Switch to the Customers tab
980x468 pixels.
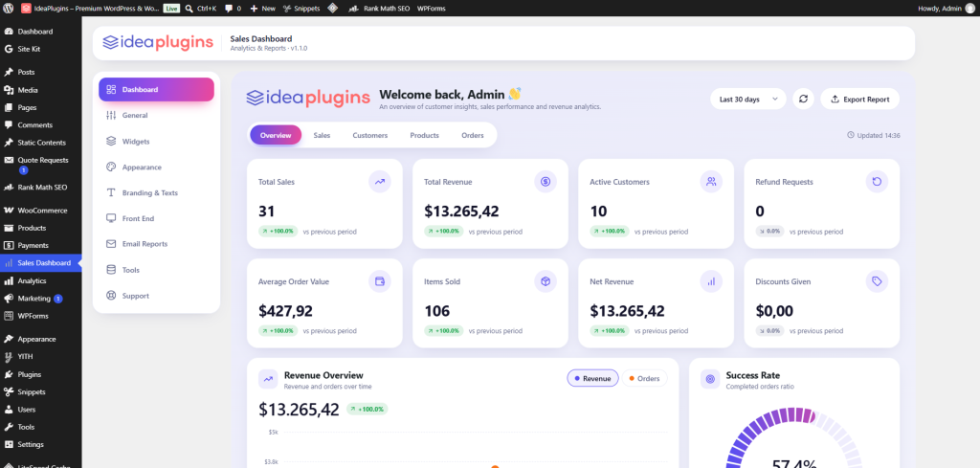click(370, 135)
